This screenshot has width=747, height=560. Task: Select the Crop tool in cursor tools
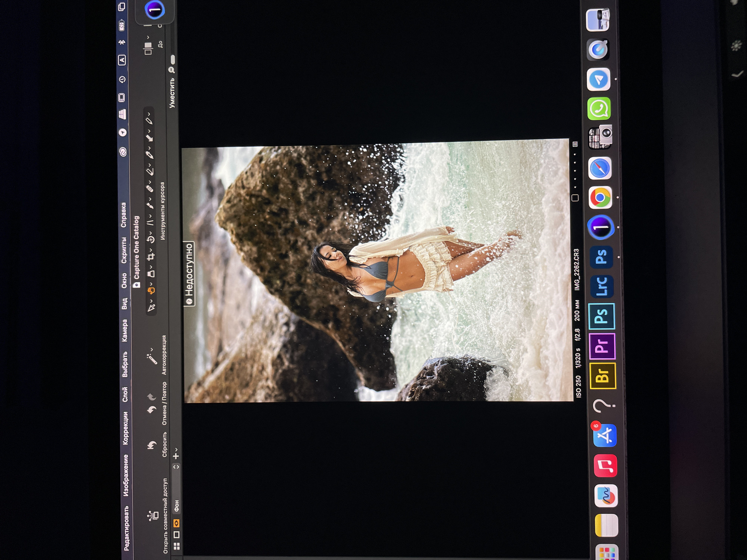click(151, 256)
